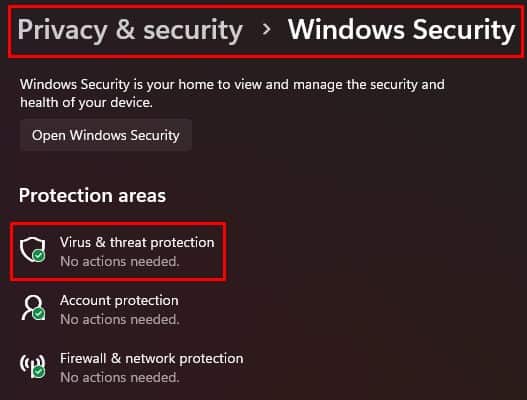The width and height of the screenshot is (527, 400).
Task: Click the Firewall & network protection antenna icon
Action: (33, 366)
